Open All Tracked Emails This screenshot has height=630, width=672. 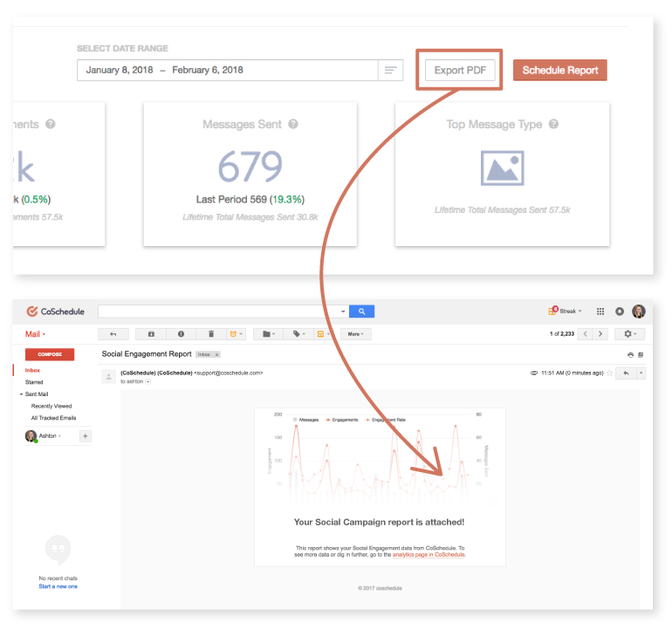coord(53,418)
